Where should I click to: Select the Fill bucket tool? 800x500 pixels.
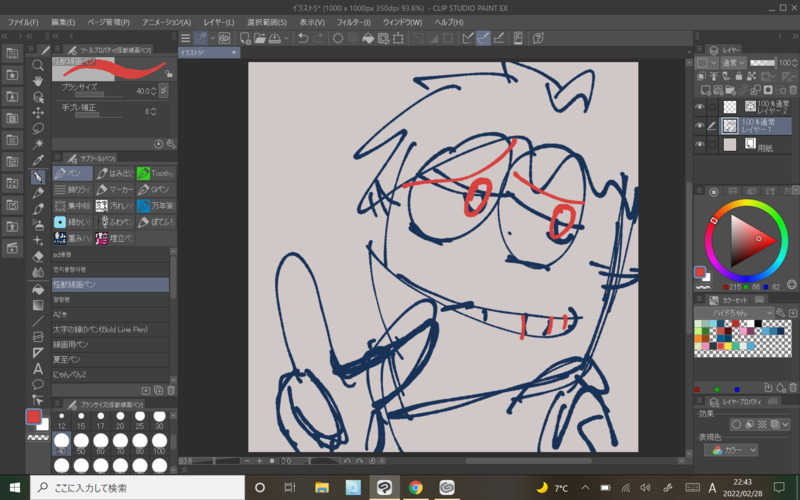(x=38, y=289)
